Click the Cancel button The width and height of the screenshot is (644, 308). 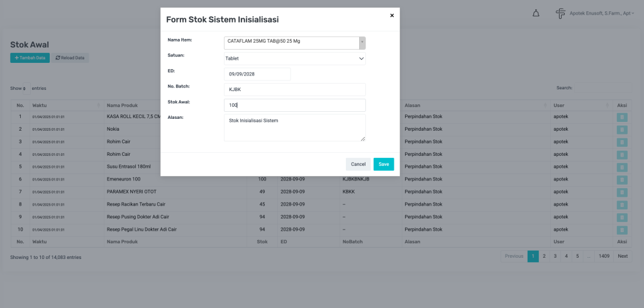tap(358, 164)
